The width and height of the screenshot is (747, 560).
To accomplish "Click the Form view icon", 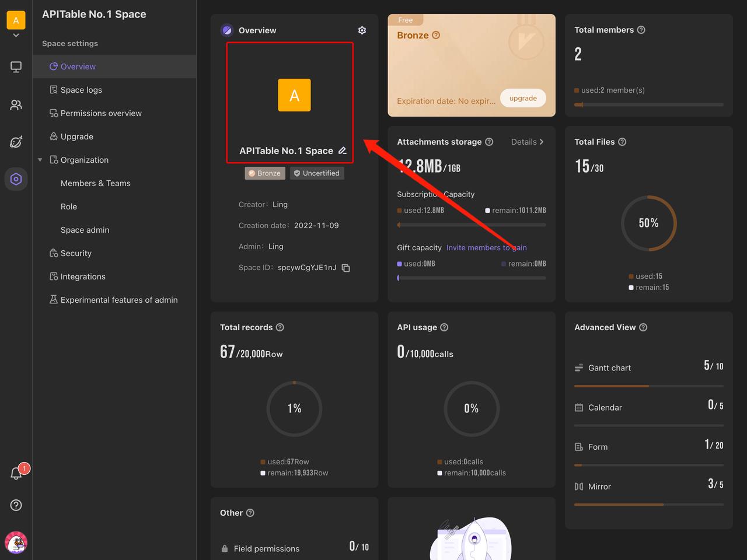I will pos(579,447).
